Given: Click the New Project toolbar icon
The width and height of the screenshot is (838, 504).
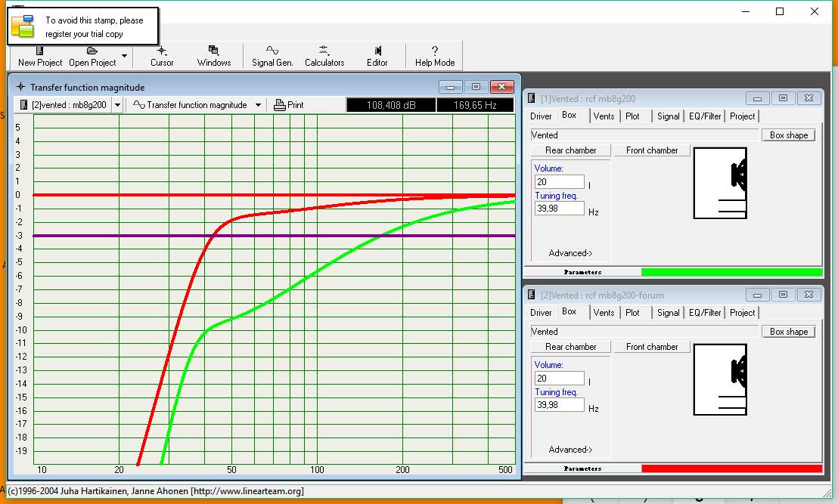Looking at the screenshot, I should click(40, 51).
